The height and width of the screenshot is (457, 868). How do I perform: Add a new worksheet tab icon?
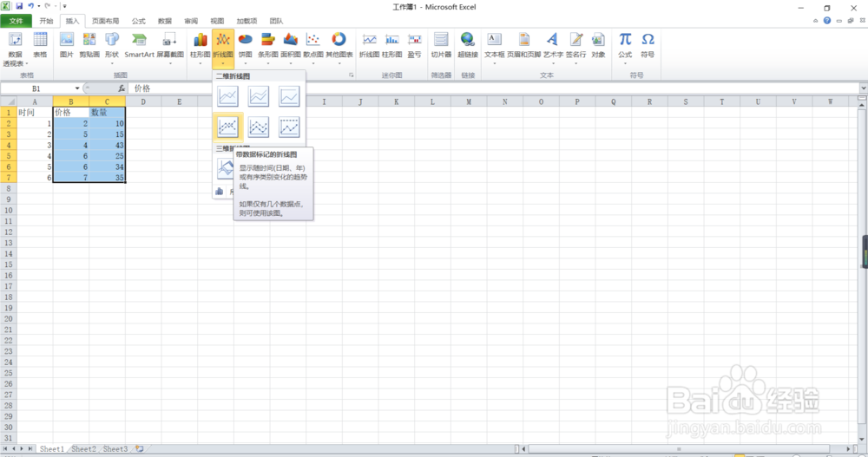(x=140, y=448)
